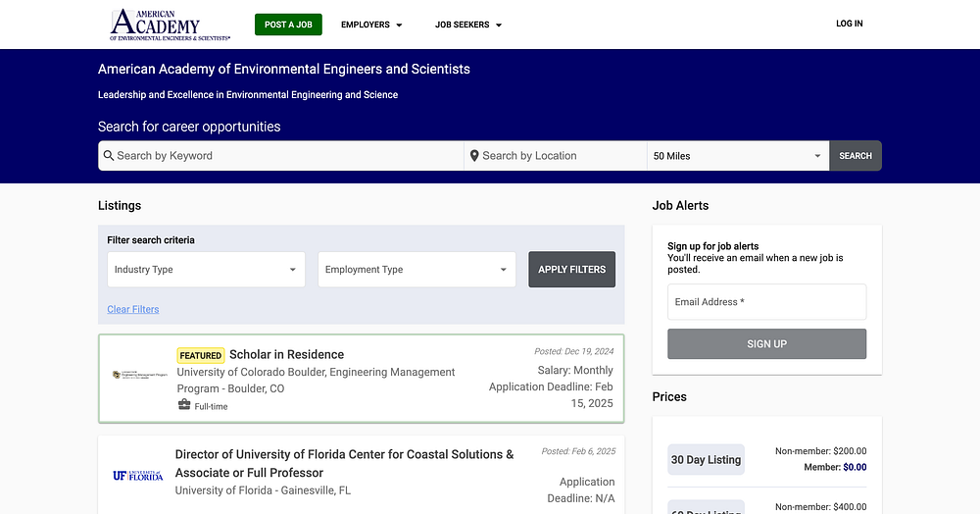Click the magnifier icon in keyword search

click(x=109, y=156)
